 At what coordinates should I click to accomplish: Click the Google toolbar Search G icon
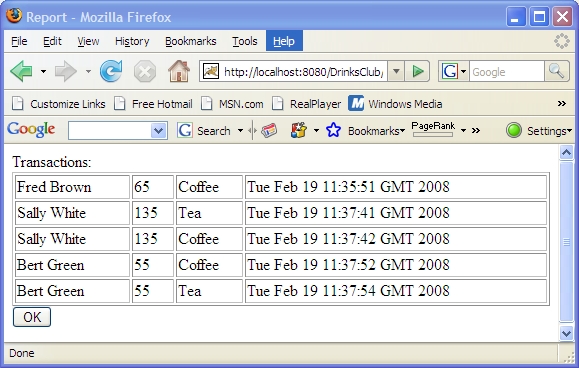[x=185, y=130]
